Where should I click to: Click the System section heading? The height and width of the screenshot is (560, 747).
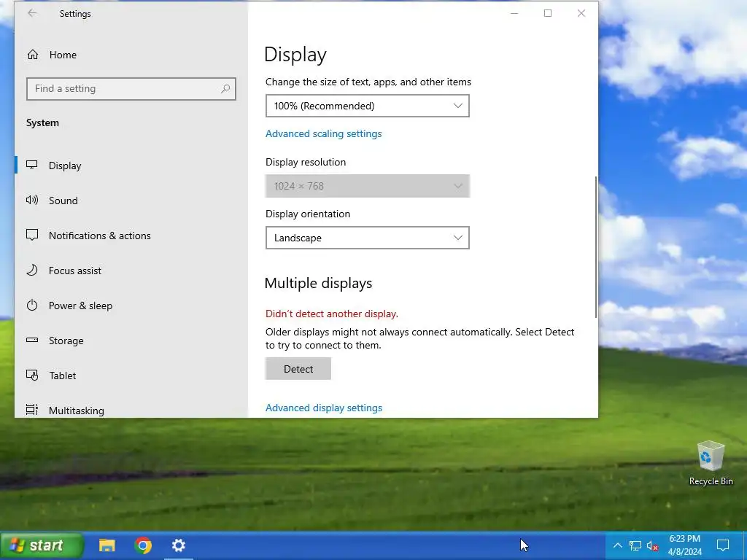point(42,122)
